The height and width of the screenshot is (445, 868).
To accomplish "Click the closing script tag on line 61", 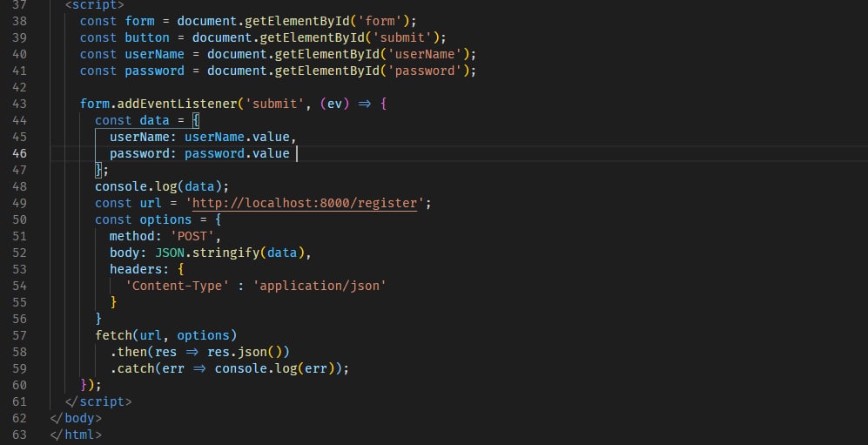I will click(x=98, y=401).
